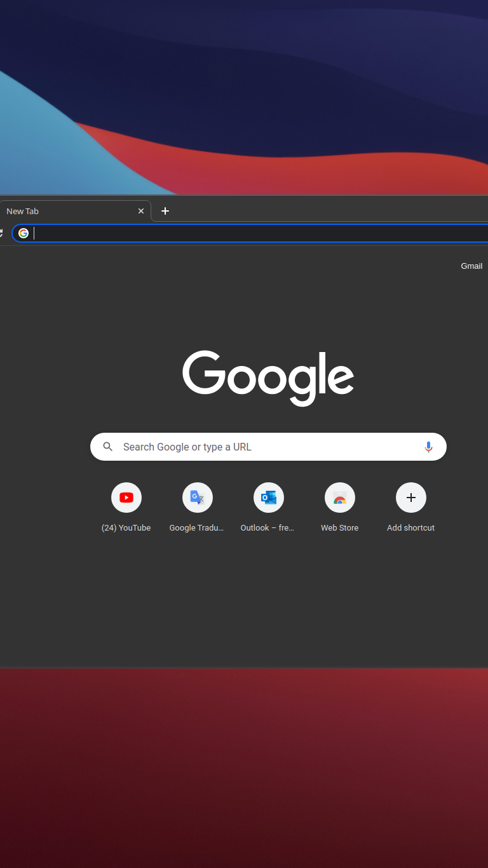This screenshot has height=868, width=488.
Task: Click the Outlook – fre... label
Action: pos(268,528)
